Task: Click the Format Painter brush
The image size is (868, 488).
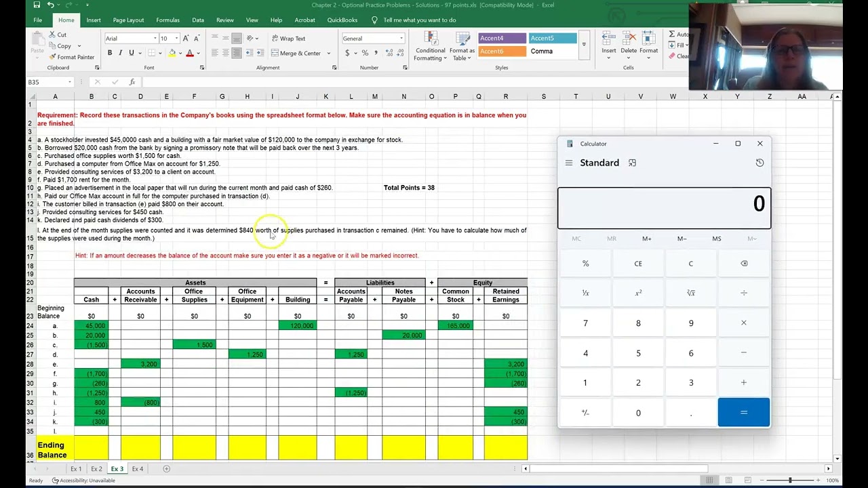Action: coord(52,57)
